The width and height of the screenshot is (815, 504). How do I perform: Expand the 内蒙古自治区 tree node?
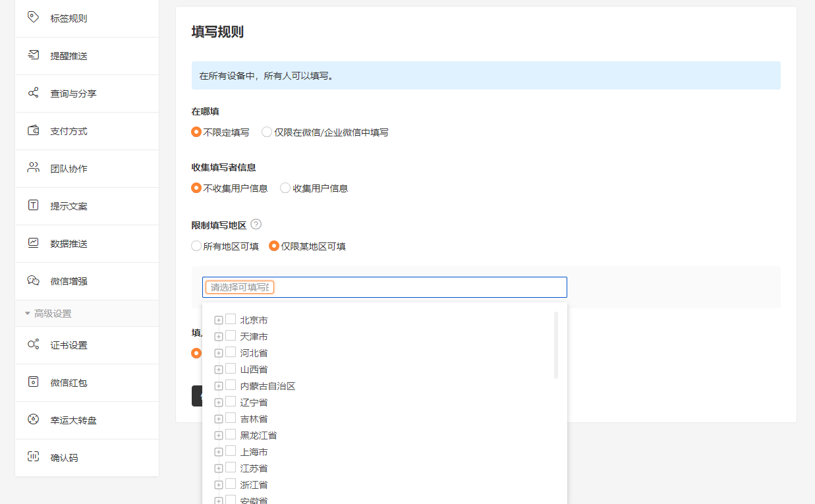pos(219,386)
